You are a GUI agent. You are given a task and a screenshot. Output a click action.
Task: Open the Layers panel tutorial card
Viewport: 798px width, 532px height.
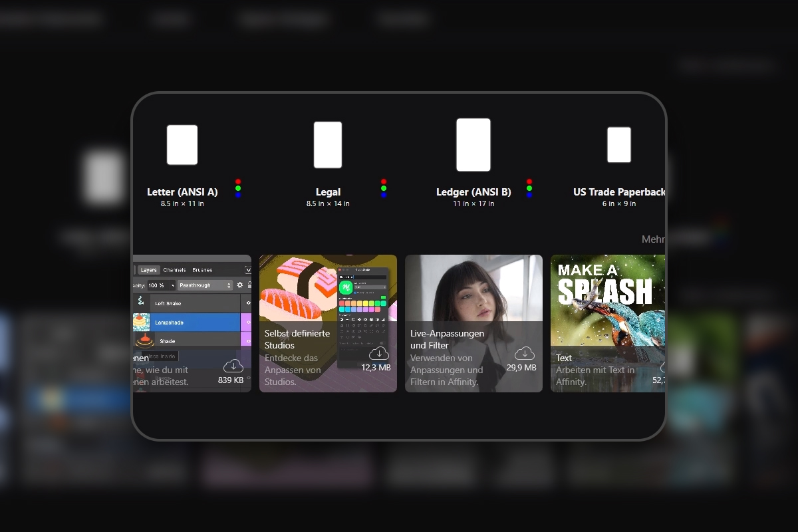pyautogui.click(x=192, y=323)
